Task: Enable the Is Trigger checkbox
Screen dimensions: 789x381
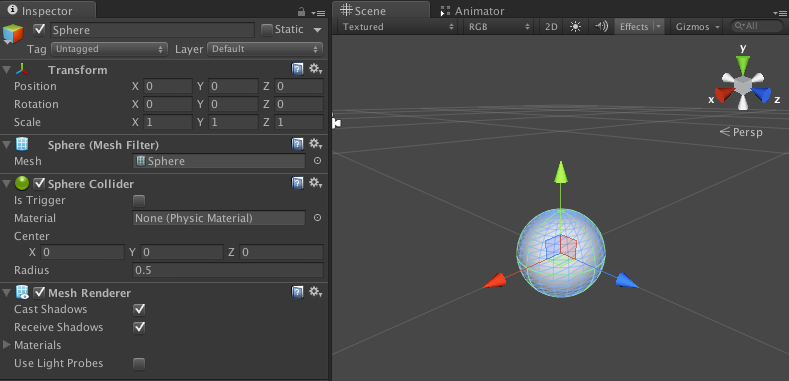Action: pos(139,201)
